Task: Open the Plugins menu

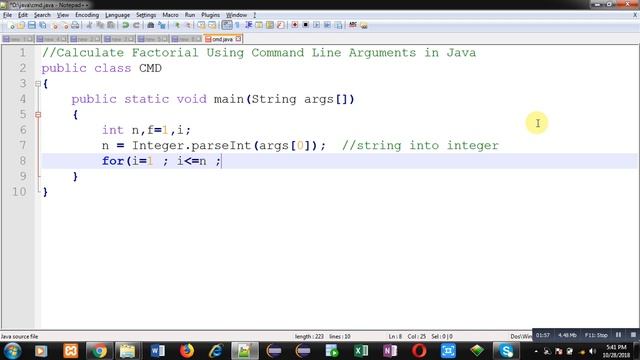Action: pyautogui.click(x=210, y=15)
